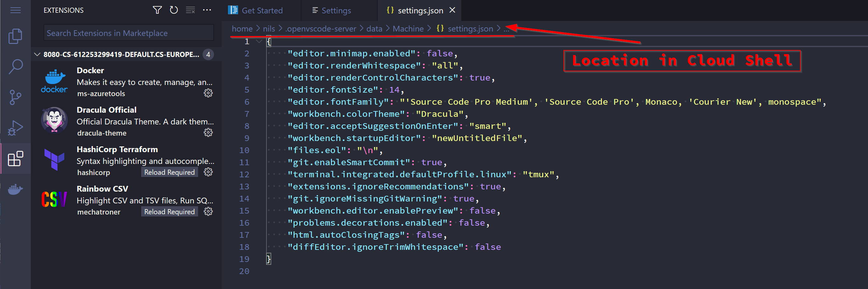Open the Rainbow CSV extension title
Image resolution: width=868 pixels, height=289 pixels.
click(102, 188)
